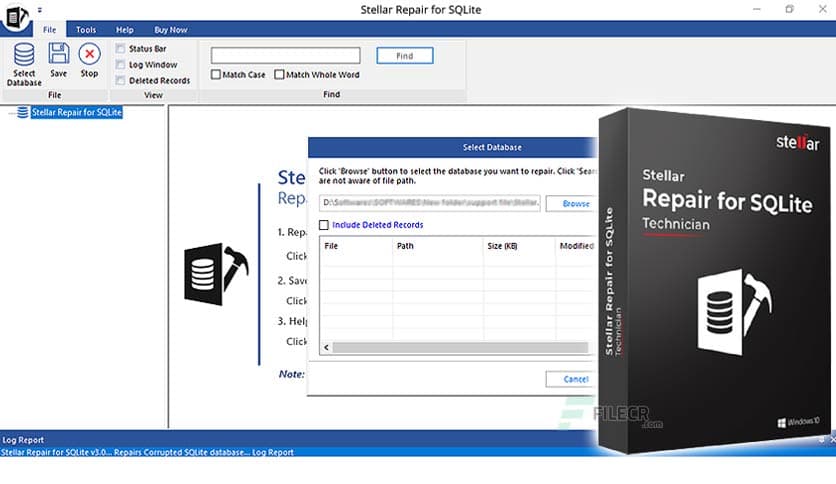Image resolution: width=836 pixels, height=484 pixels.
Task: Click the Select Database dialog title bar
Action: coord(453,147)
